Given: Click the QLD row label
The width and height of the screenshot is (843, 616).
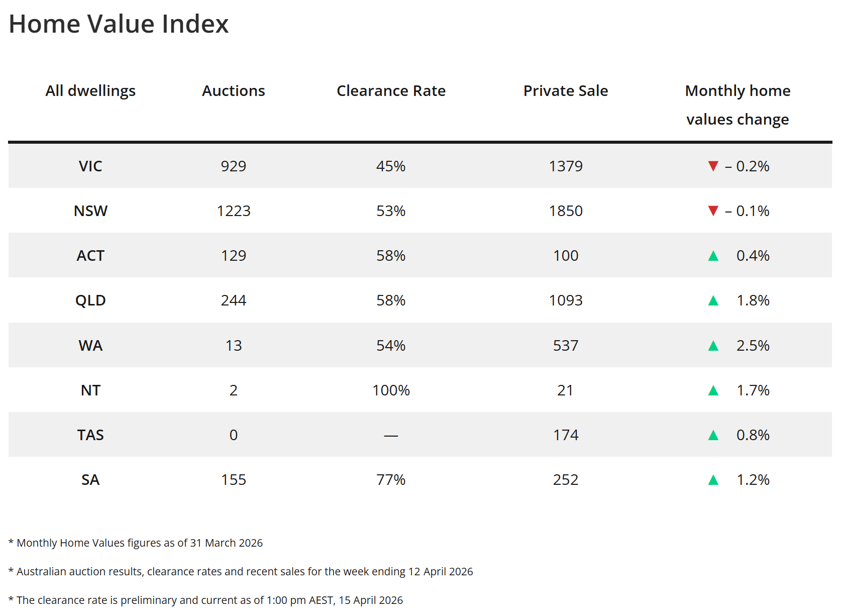Looking at the screenshot, I should point(90,300).
